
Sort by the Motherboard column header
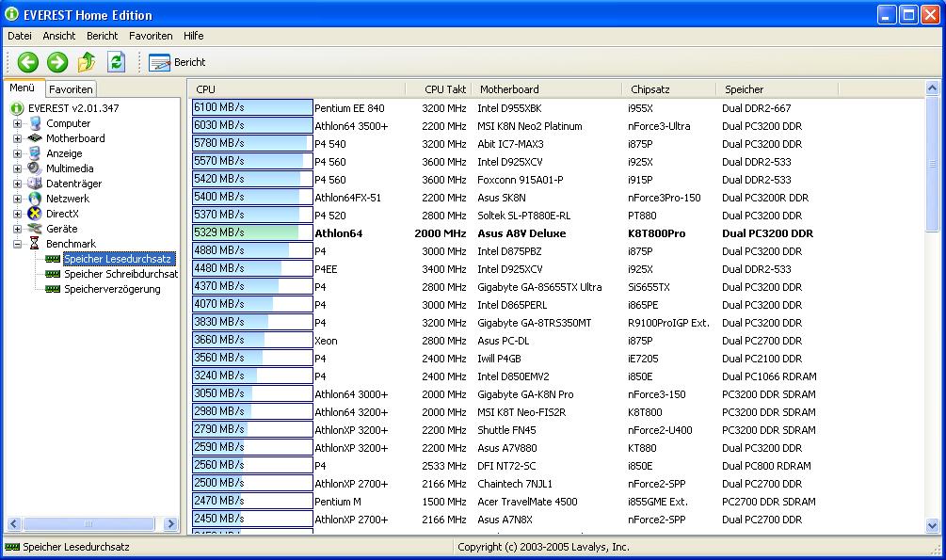(x=547, y=89)
